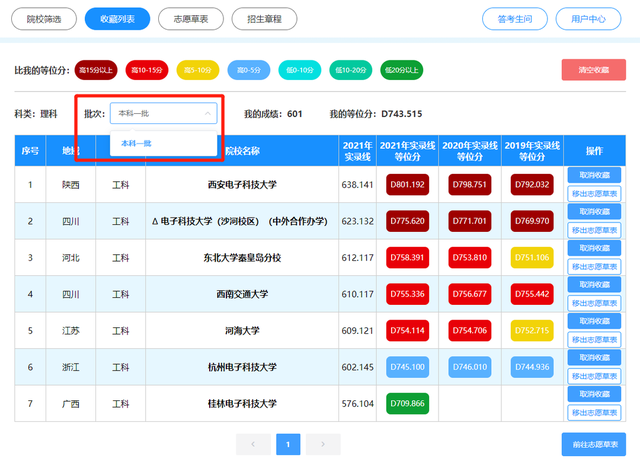Click the D798.751 score badge
Screen dimensions: 640x468
(x=470, y=184)
